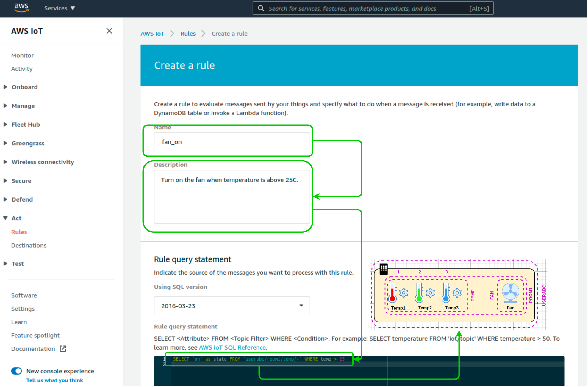Click the 'Rule query statement' heading
The height and width of the screenshot is (387, 588).
(x=192, y=259)
